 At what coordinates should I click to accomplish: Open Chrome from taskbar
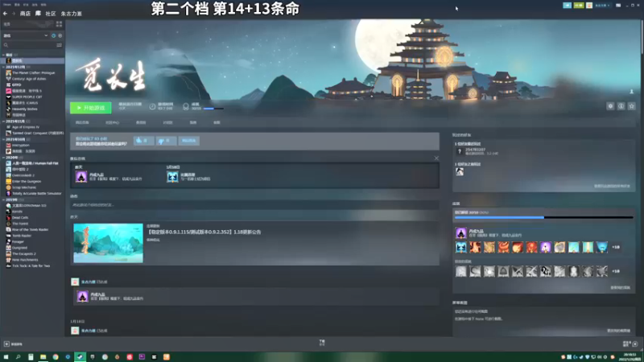[x=56, y=357]
